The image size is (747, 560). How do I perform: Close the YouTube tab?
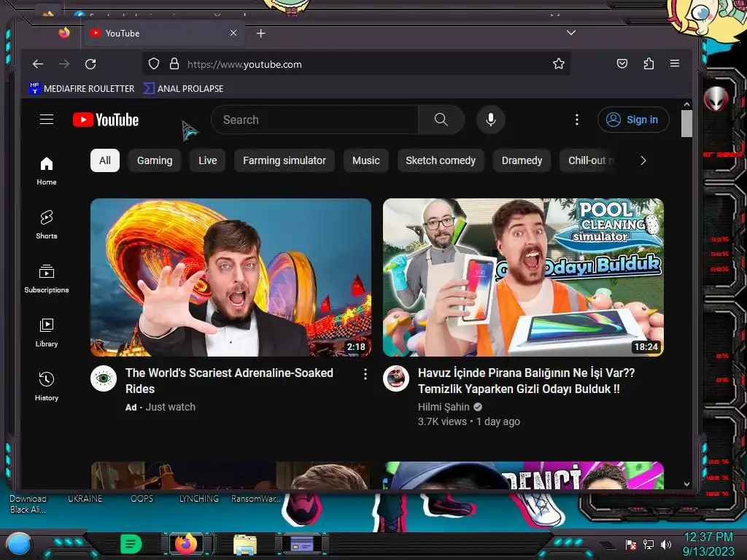[233, 33]
